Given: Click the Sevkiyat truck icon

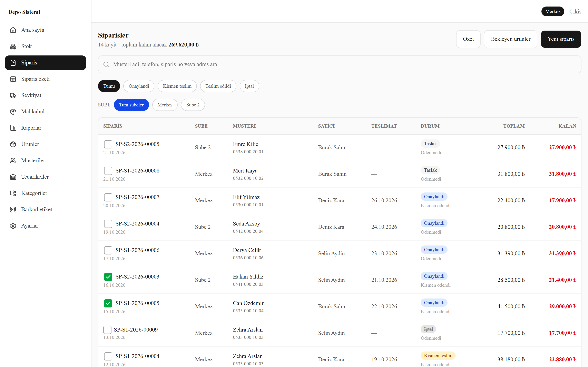Looking at the screenshot, I should [x=13, y=95].
